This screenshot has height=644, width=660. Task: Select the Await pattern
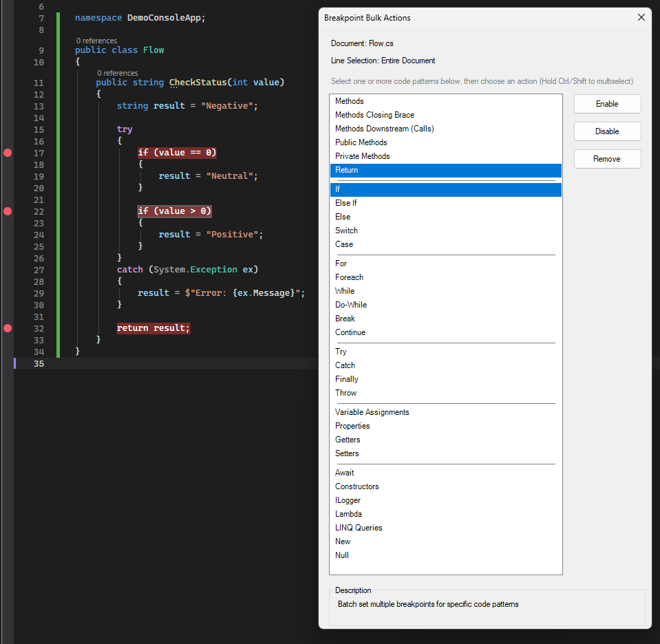(446, 473)
